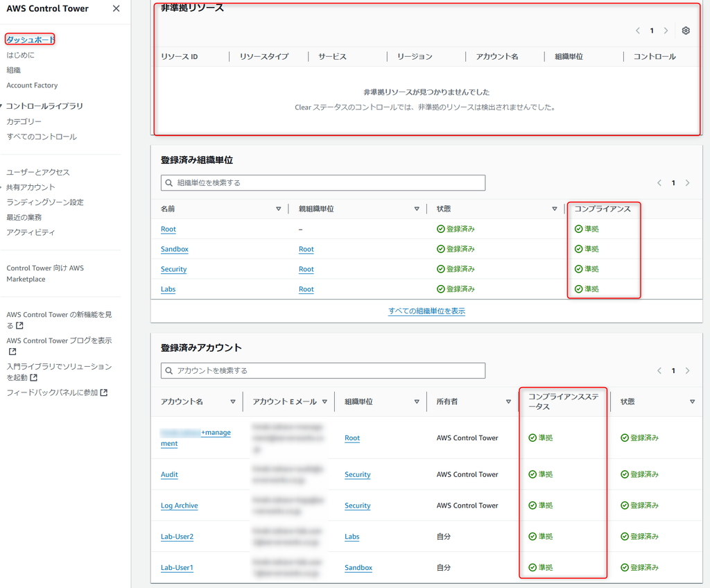Open the Sandbox organizational unit link
Image resolution: width=710 pixels, height=588 pixels.
(174, 249)
